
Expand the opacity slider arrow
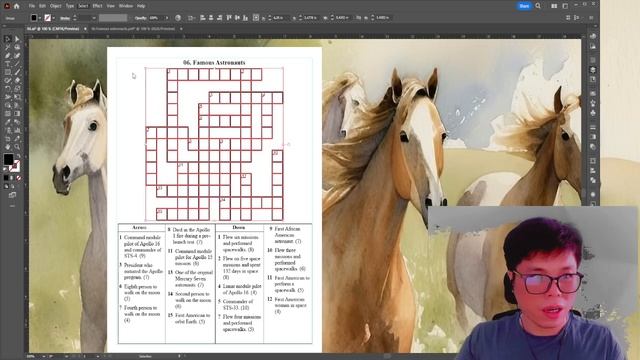point(167,18)
